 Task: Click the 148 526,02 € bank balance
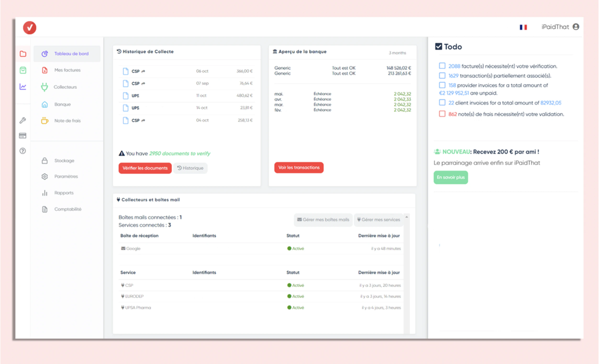[399, 68]
